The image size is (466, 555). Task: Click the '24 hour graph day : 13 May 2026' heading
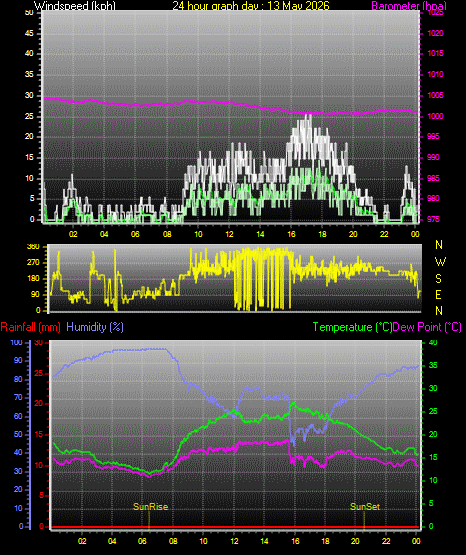(251, 6)
